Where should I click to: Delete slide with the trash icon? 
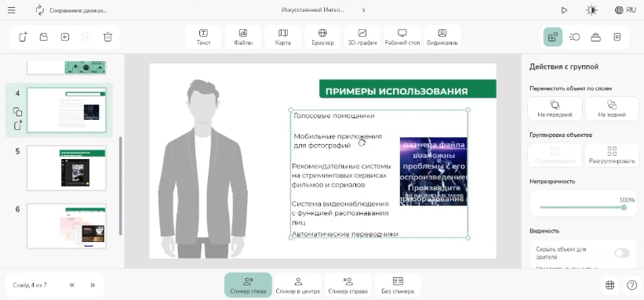[x=107, y=37]
